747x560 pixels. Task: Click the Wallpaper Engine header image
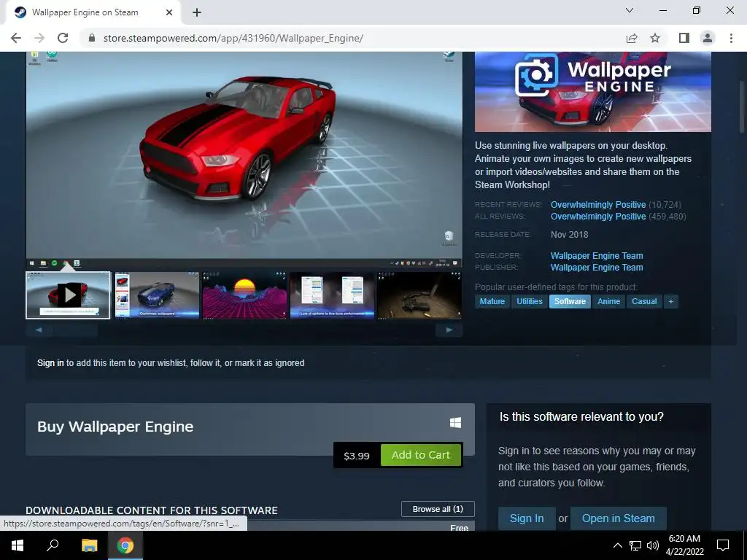point(592,91)
